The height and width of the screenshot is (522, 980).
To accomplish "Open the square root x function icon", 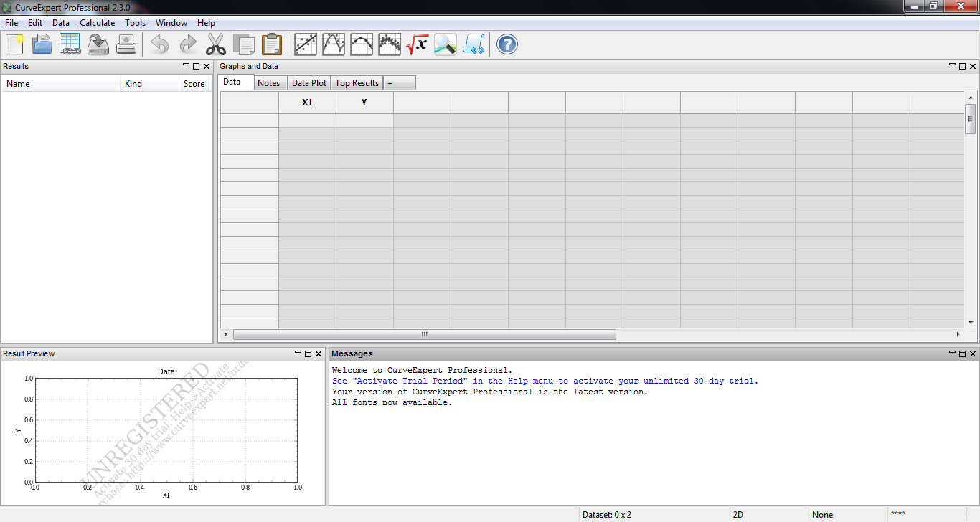I will [418, 44].
